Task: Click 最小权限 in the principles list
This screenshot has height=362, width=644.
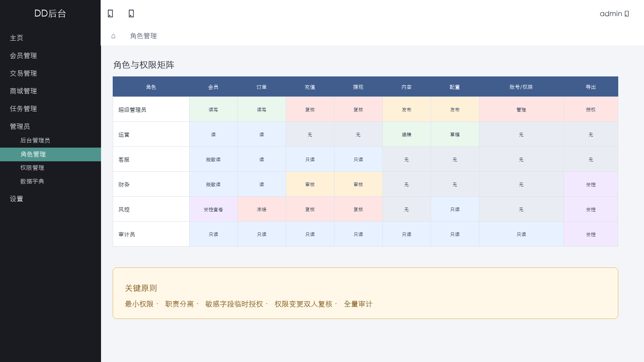Action: [139, 304]
